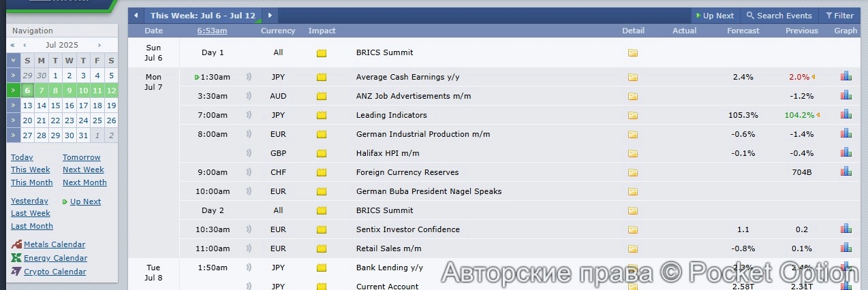Click Up Next in the header bar
This screenshot has width=868, height=290.
click(714, 16)
